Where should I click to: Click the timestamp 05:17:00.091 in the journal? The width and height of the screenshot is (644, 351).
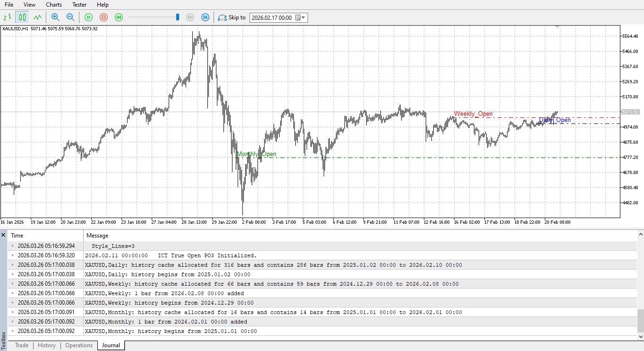point(46,312)
